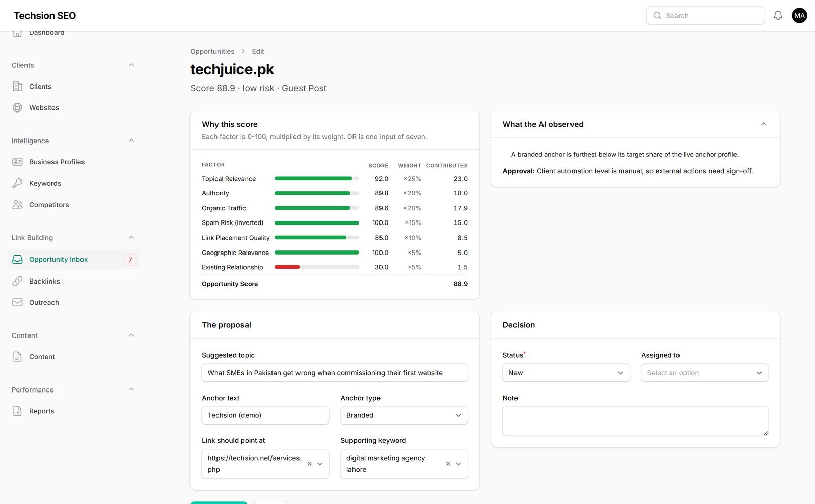815x504 pixels.
Task: Collapse the What the AI observed panel
Action: [764, 124]
